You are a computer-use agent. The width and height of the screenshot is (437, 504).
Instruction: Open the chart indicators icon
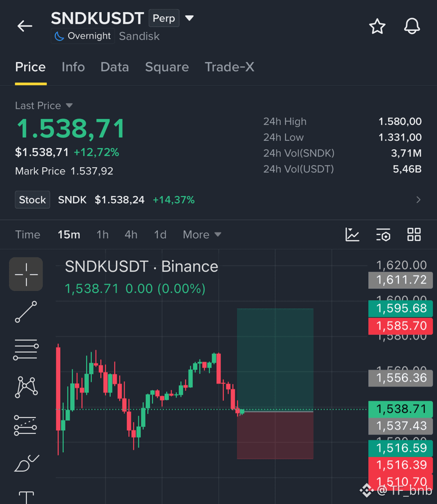click(353, 234)
